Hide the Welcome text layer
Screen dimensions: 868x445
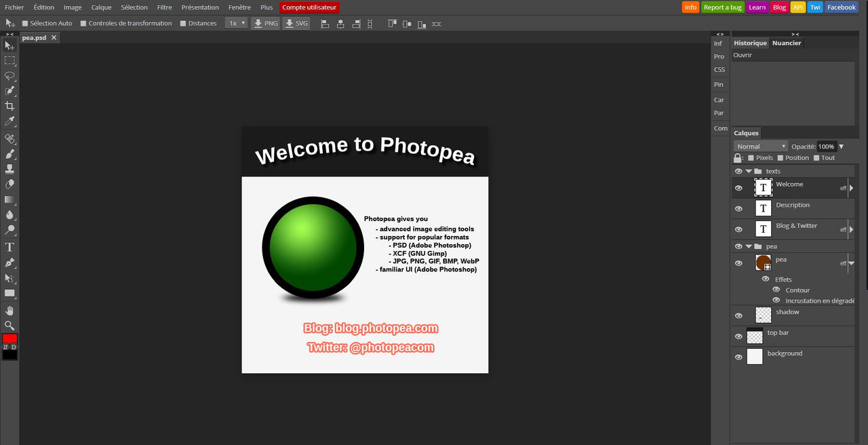(x=738, y=188)
